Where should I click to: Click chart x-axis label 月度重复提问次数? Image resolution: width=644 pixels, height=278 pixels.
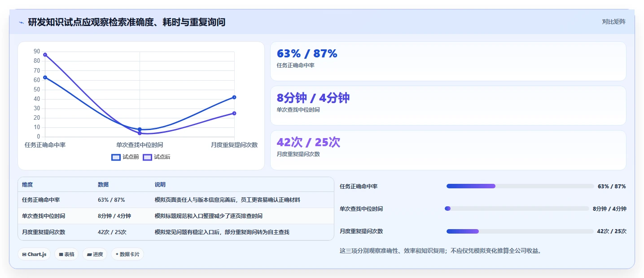pos(234,145)
